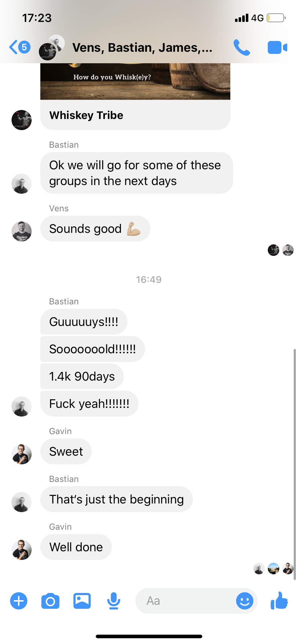Tap the group avatar in header

pyautogui.click(x=52, y=47)
